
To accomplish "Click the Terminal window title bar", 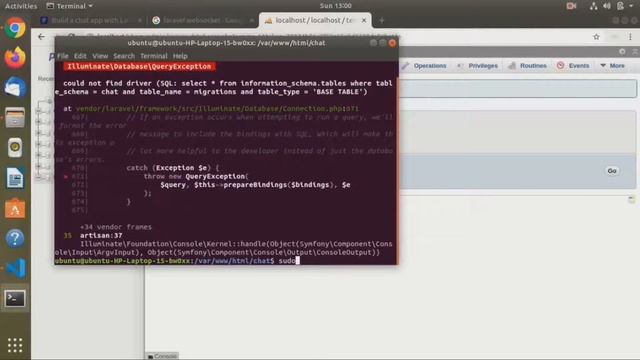I will click(226, 43).
